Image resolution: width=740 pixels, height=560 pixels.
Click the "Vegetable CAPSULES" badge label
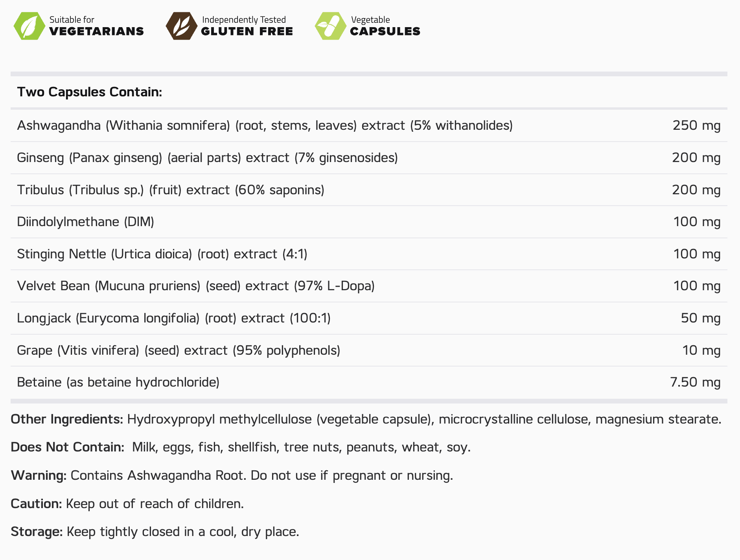385,26
